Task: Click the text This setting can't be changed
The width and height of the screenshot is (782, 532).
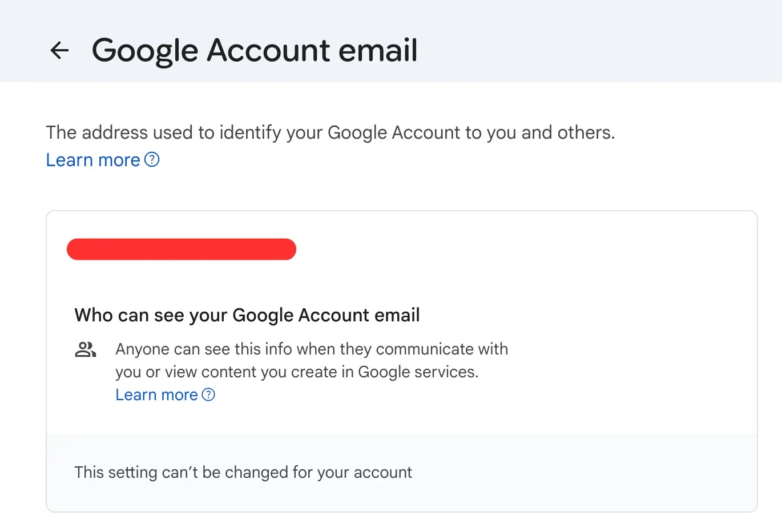Action: pyautogui.click(x=243, y=472)
